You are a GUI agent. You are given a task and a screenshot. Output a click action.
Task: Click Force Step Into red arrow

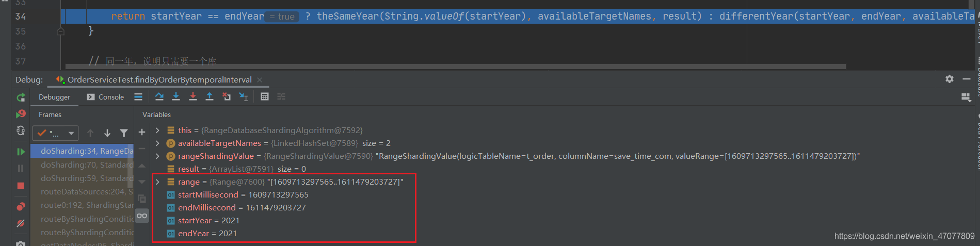[x=192, y=96]
